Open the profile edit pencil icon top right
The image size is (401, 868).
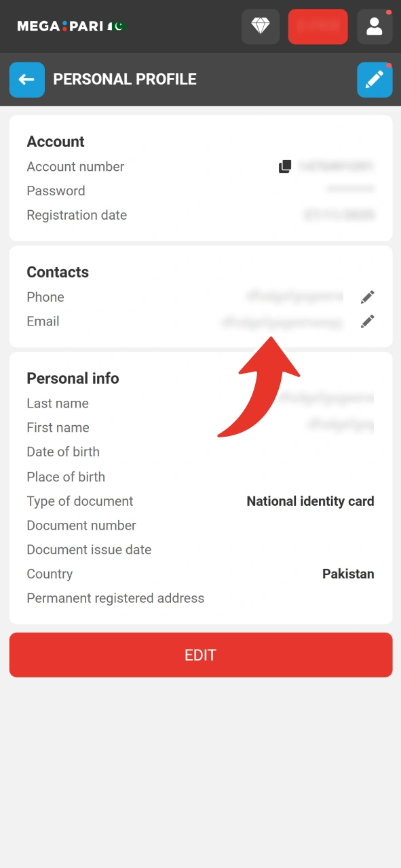(375, 79)
